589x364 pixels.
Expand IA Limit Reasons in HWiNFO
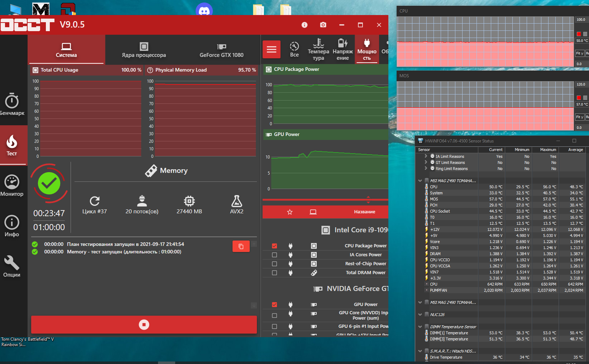[x=426, y=156]
